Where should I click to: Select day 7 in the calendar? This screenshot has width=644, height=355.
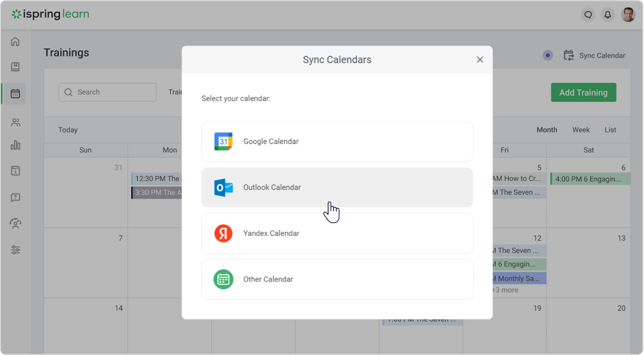click(x=120, y=239)
